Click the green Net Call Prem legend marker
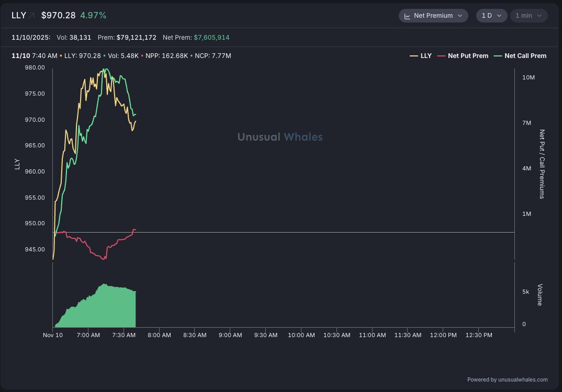This screenshot has height=392, width=562. click(498, 56)
